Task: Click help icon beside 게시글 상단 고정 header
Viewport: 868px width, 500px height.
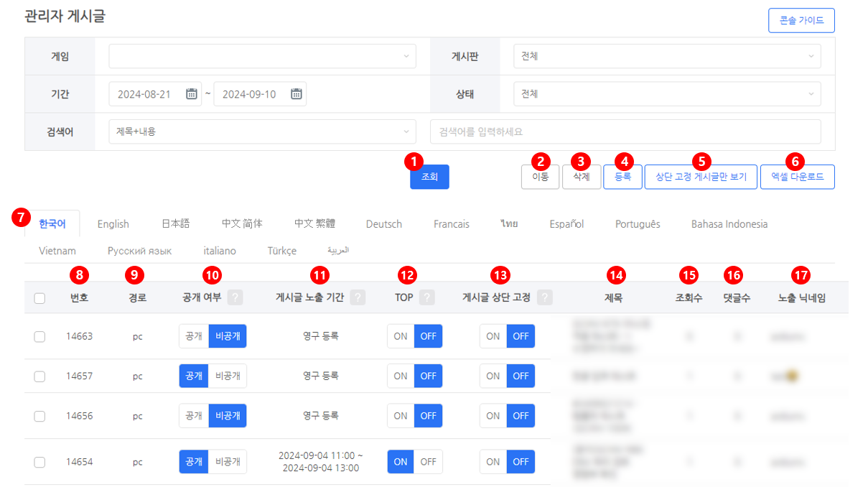Action: pyautogui.click(x=545, y=297)
